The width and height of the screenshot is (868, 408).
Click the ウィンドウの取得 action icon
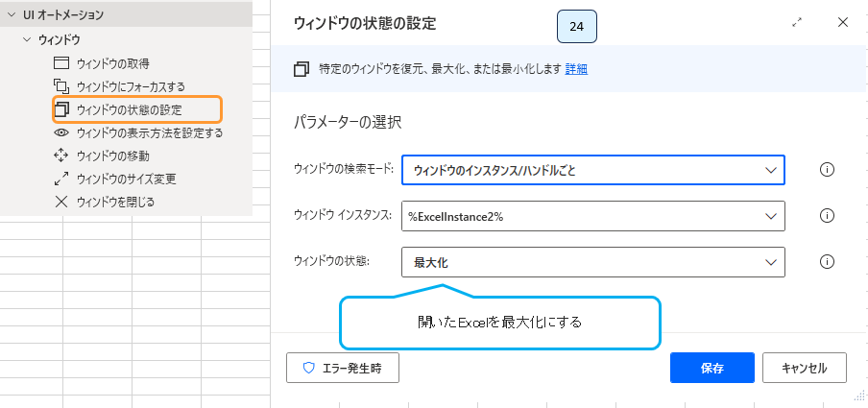tap(61, 63)
